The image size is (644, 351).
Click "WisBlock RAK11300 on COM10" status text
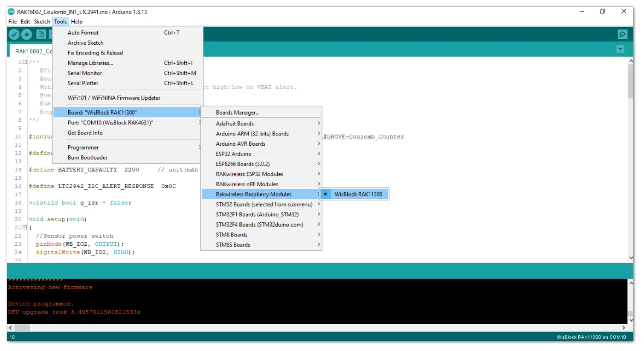coord(591,337)
